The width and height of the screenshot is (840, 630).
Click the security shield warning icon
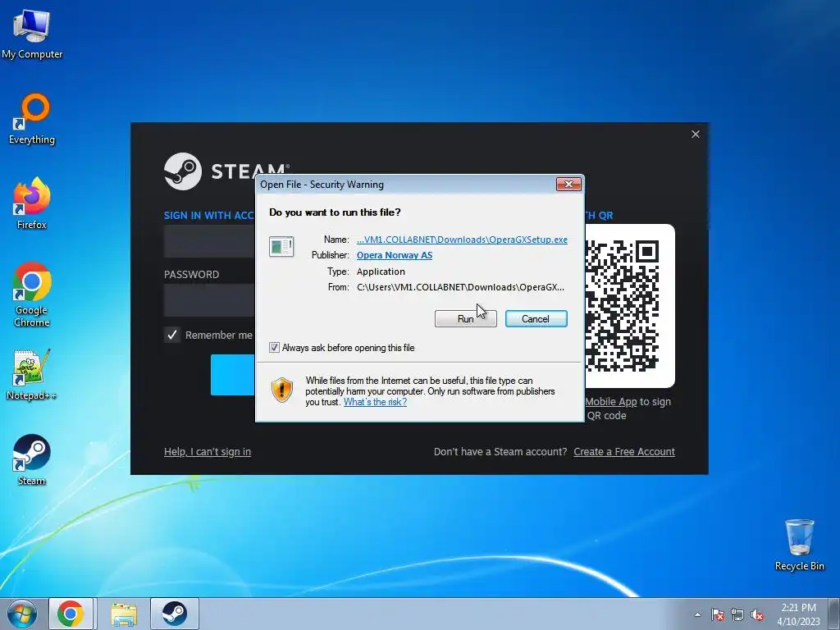[x=282, y=390]
